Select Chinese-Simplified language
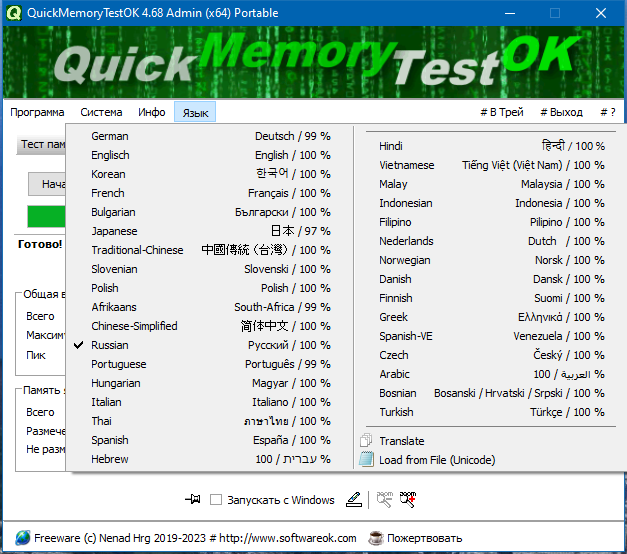The height and width of the screenshot is (554, 627). coord(210,326)
